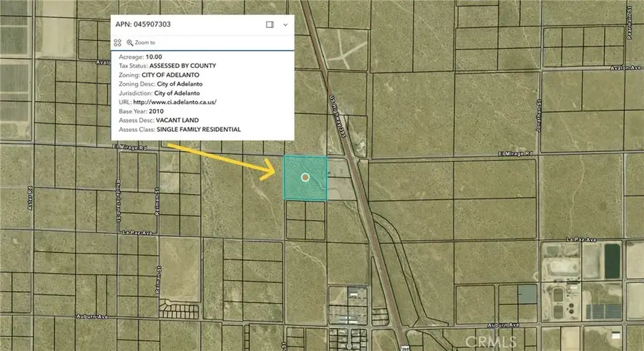Click the Jurisdiction City of Adelanto value
The image size is (644, 351).
coord(177,93)
